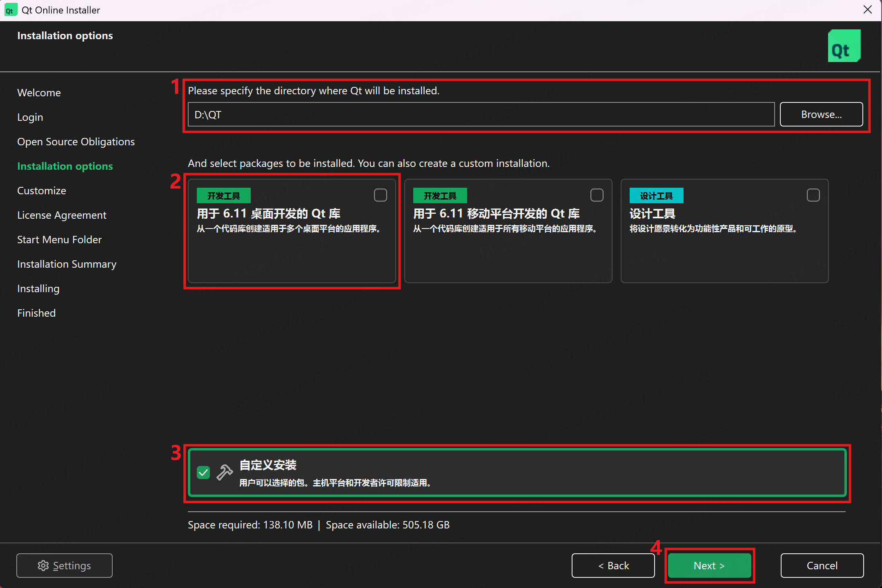882x588 pixels.
Task: Close the Qt Online Installer window
Action: 868,9
